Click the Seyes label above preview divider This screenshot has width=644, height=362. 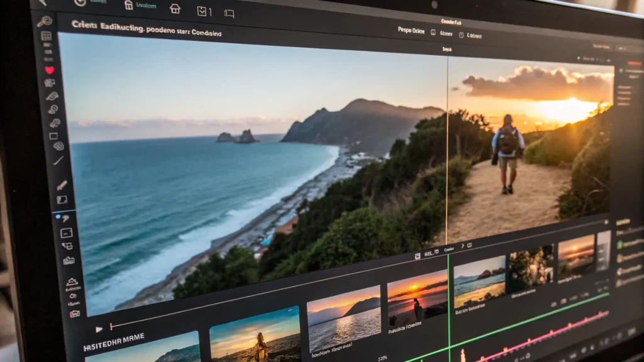click(x=447, y=49)
